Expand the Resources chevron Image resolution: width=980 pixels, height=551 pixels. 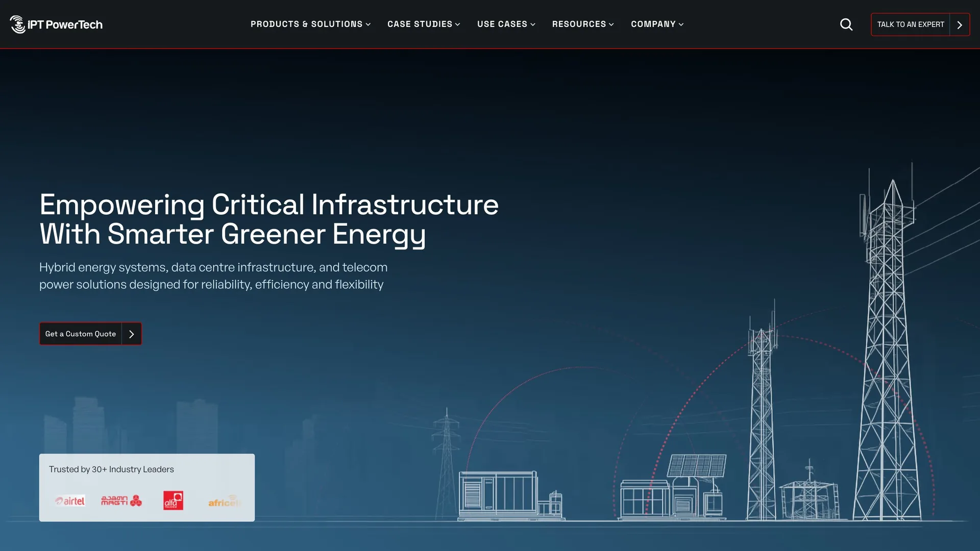pyautogui.click(x=611, y=24)
